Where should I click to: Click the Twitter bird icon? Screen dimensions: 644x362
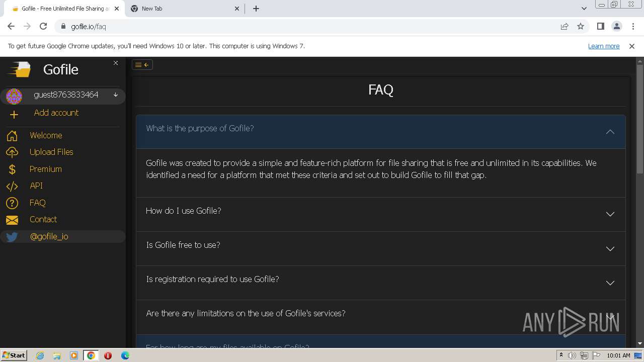tap(12, 237)
